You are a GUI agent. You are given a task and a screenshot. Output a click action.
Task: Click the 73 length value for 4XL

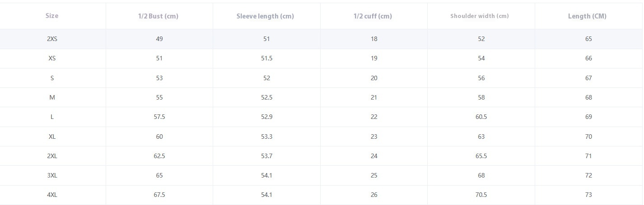click(588, 195)
